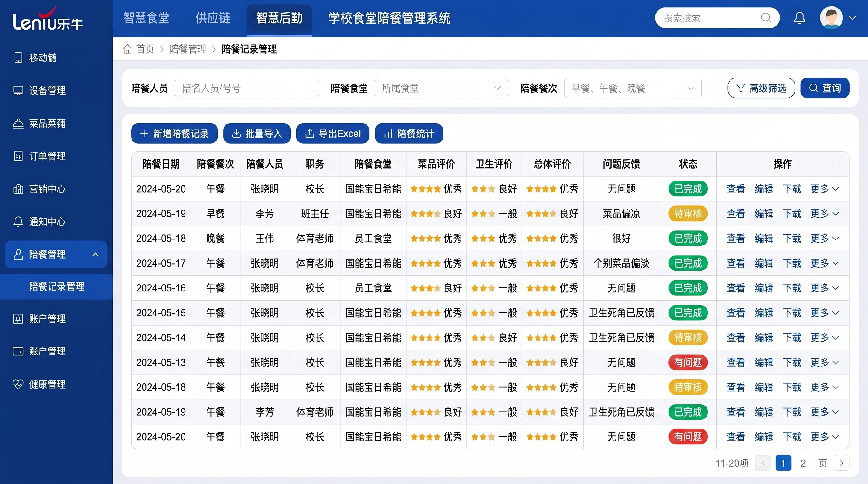Click the 菜品偏凉 feedback cell
The width and height of the screenshot is (868, 484).
coord(621,214)
